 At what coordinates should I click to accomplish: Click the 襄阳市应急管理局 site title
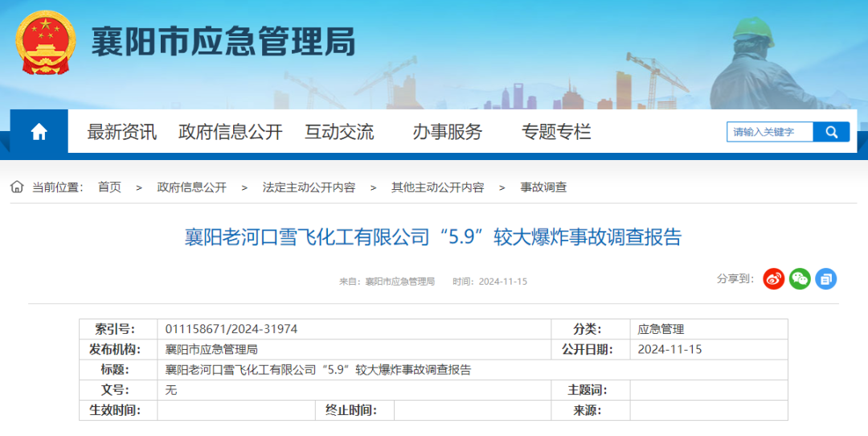tap(223, 42)
